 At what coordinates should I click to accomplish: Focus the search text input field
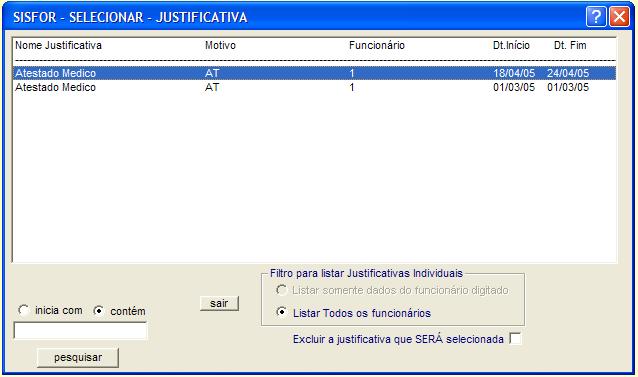pos(80,331)
